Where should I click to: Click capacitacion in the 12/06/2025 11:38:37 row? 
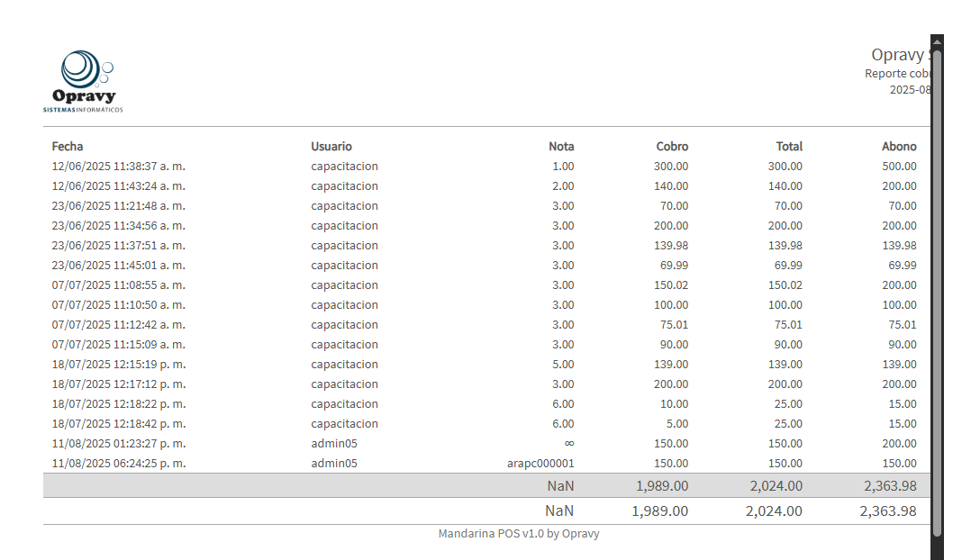pyautogui.click(x=344, y=167)
